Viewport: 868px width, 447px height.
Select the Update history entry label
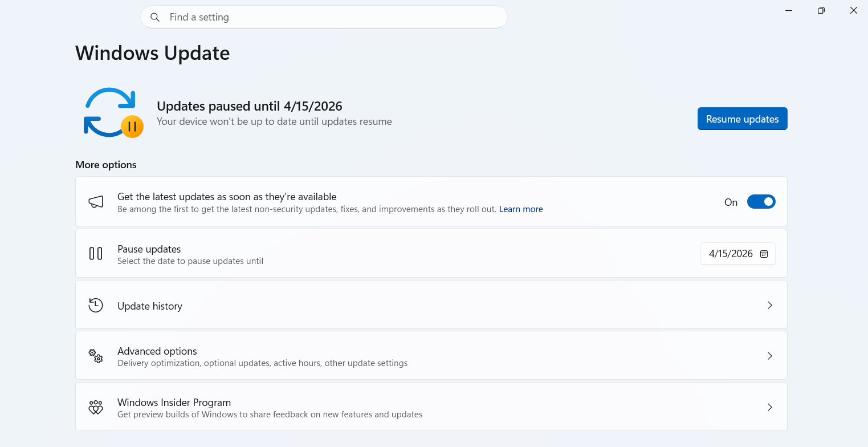150,306
